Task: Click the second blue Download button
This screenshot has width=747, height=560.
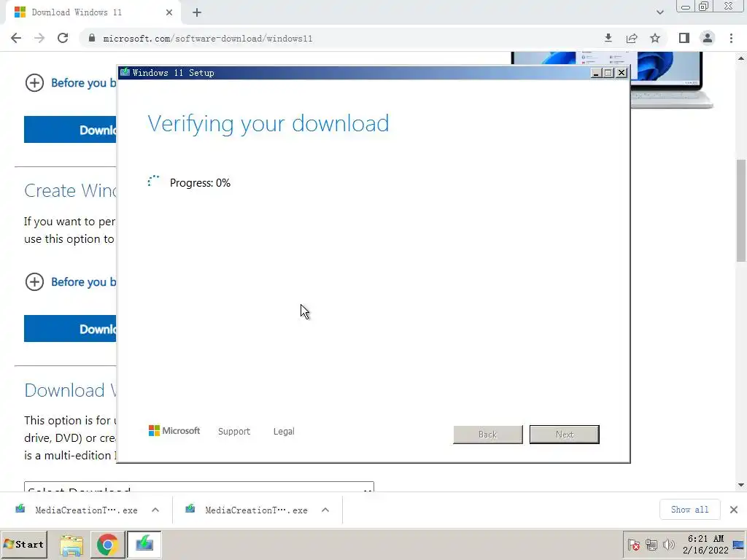Action: (x=70, y=329)
